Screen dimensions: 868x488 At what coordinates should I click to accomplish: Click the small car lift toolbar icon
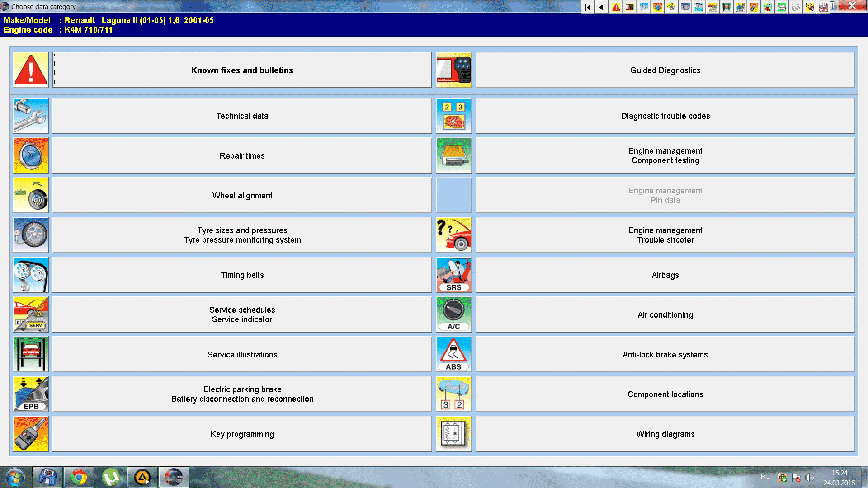click(x=726, y=7)
